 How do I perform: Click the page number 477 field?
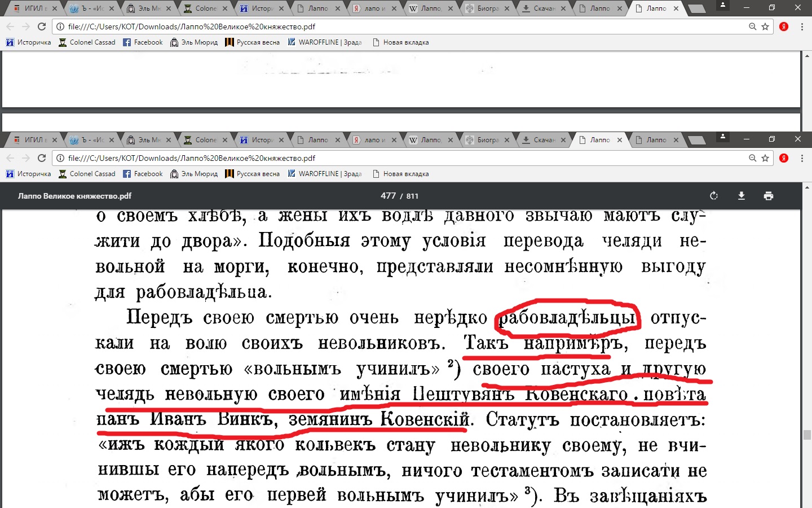[x=388, y=196]
